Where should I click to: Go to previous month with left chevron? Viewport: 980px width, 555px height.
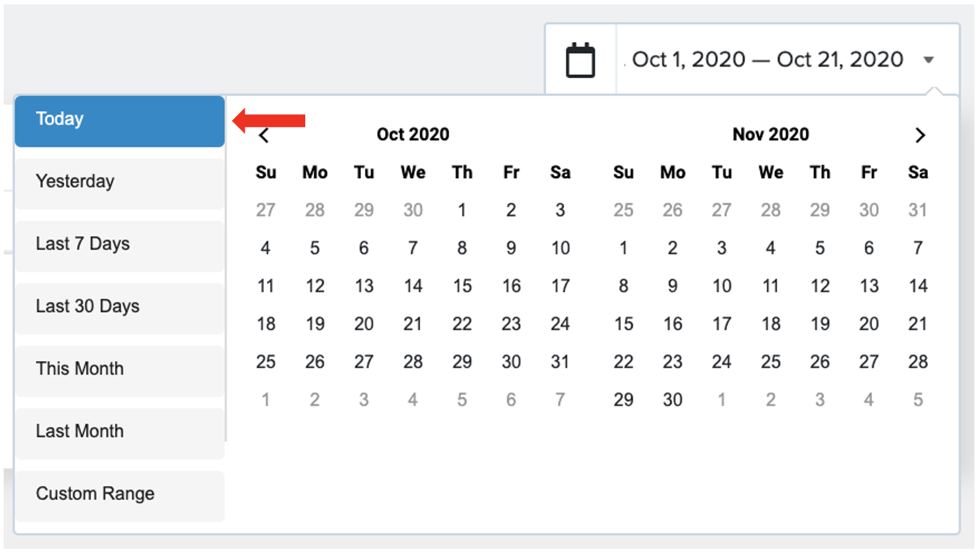(264, 135)
